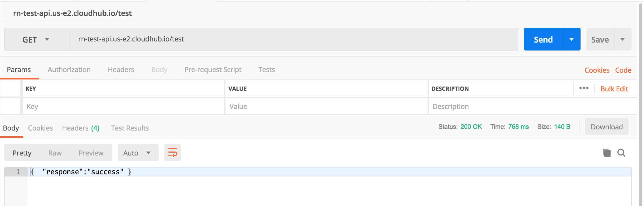The width and height of the screenshot is (644, 206).
Task: Click the Value parameter input
Action: [326, 106]
